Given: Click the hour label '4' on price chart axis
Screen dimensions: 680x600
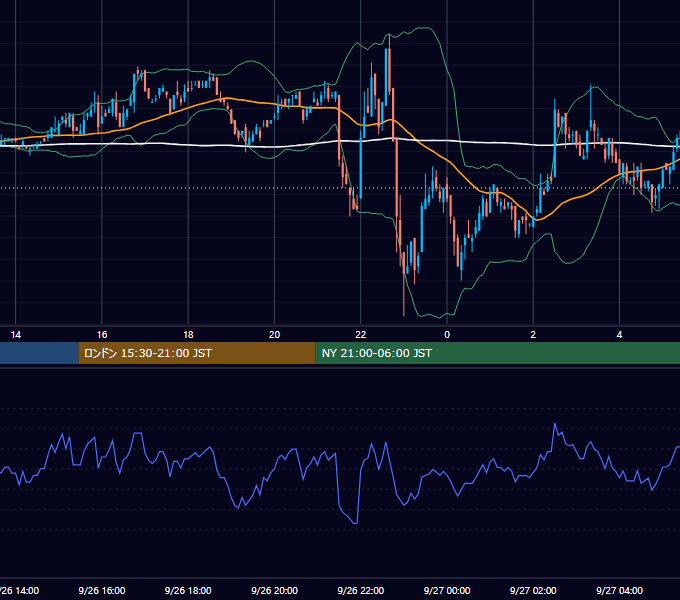Looking at the screenshot, I should [619, 335].
